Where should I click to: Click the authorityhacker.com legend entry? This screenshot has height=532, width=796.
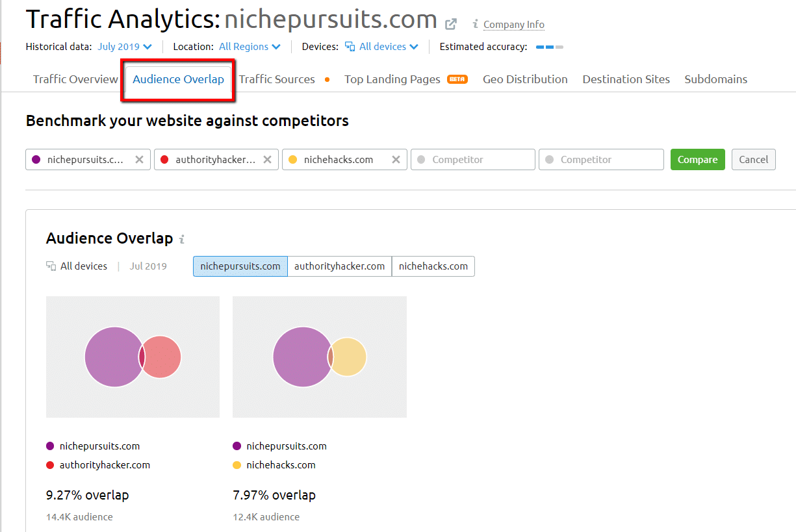(98, 465)
